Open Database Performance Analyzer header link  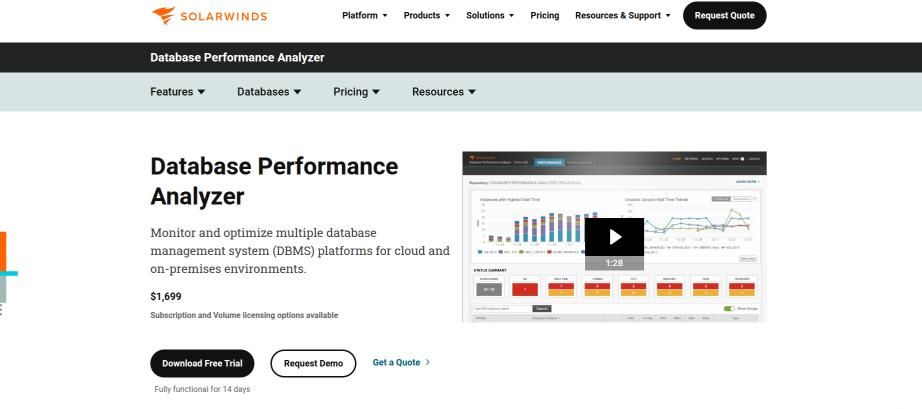[x=237, y=58]
